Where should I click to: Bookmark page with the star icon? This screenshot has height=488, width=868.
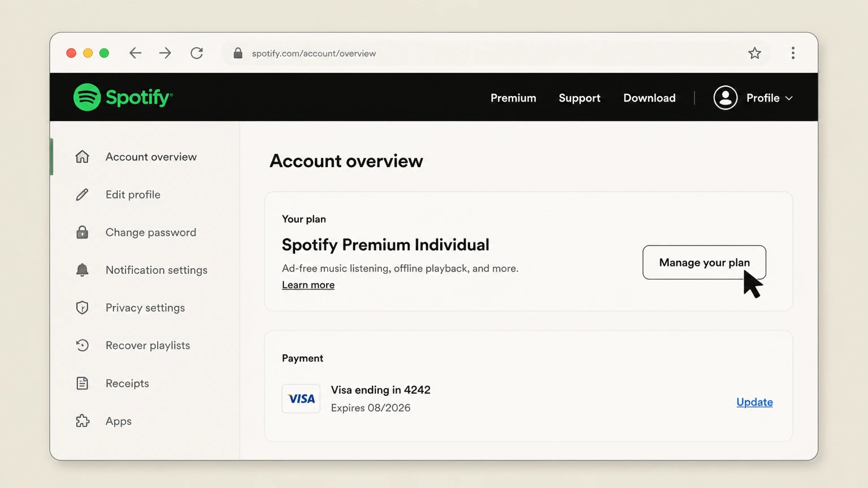coord(754,53)
